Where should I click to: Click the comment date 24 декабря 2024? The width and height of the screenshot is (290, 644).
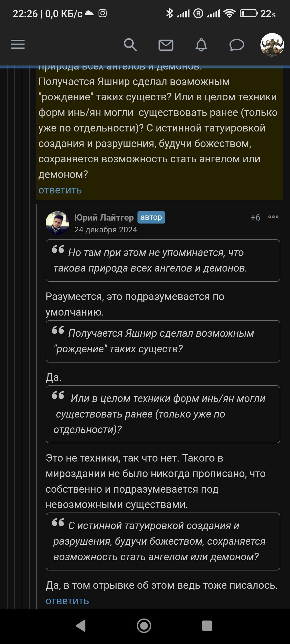(x=106, y=230)
